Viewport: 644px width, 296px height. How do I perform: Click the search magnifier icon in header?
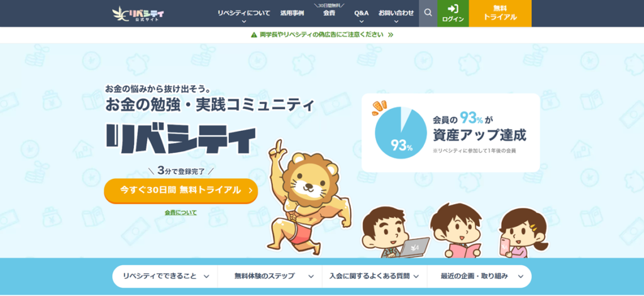428,13
